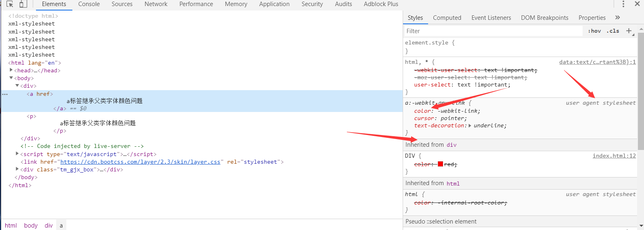Follow the Inherited from div link

tap(452, 145)
